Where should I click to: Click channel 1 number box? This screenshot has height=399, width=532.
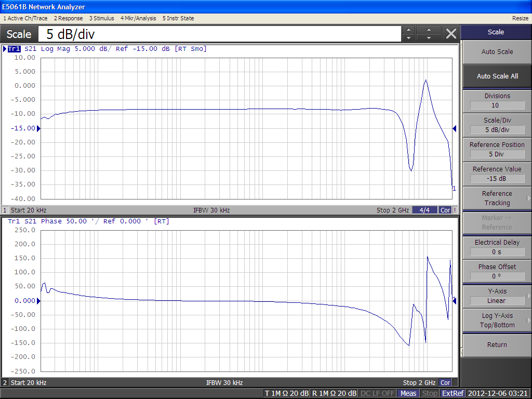tap(5, 210)
